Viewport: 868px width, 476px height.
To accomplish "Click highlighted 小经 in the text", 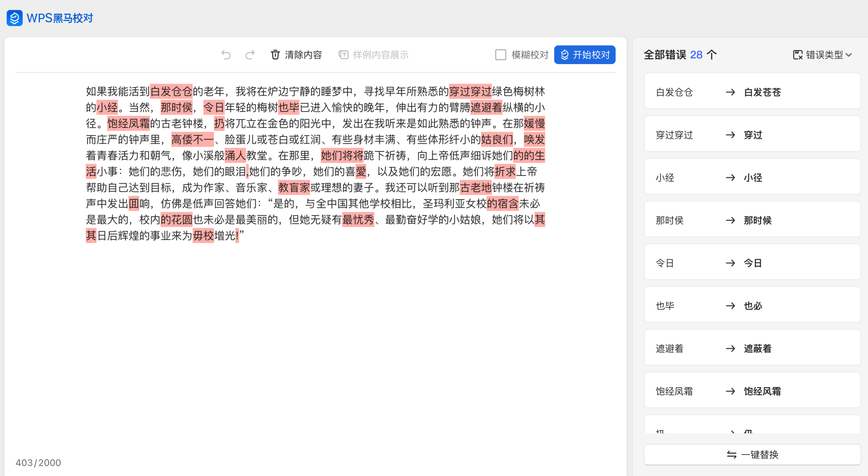I will pyautogui.click(x=107, y=107).
